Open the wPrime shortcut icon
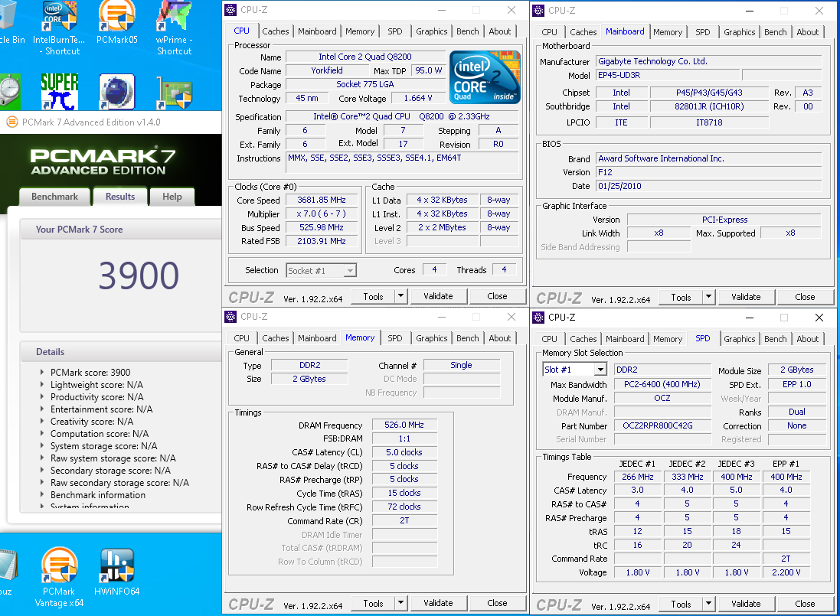The image size is (840, 616). [174, 16]
